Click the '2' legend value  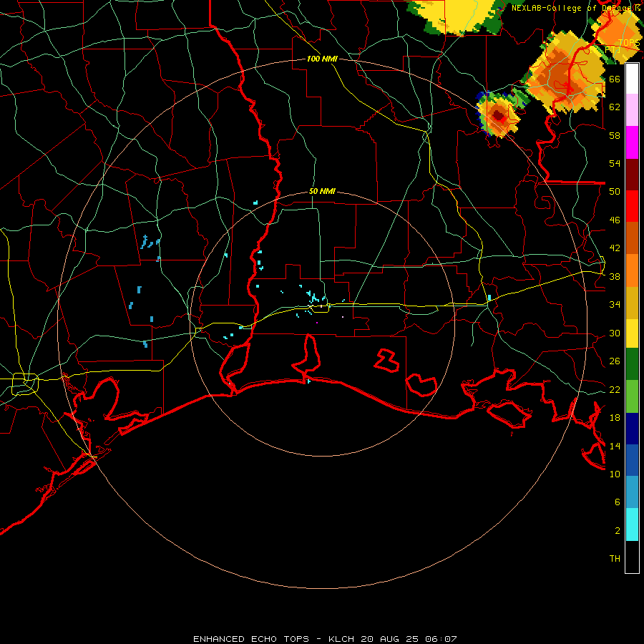pyautogui.click(x=617, y=531)
